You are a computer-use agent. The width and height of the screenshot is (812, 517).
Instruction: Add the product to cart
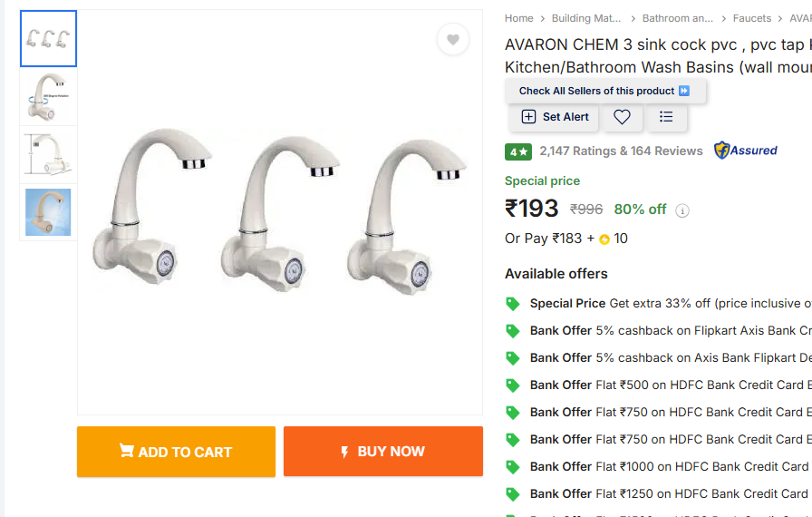click(176, 452)
